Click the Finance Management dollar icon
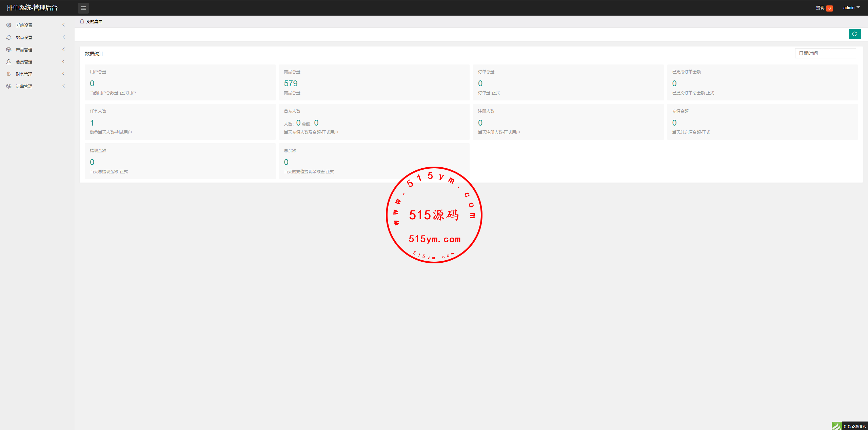 point(9,74)
